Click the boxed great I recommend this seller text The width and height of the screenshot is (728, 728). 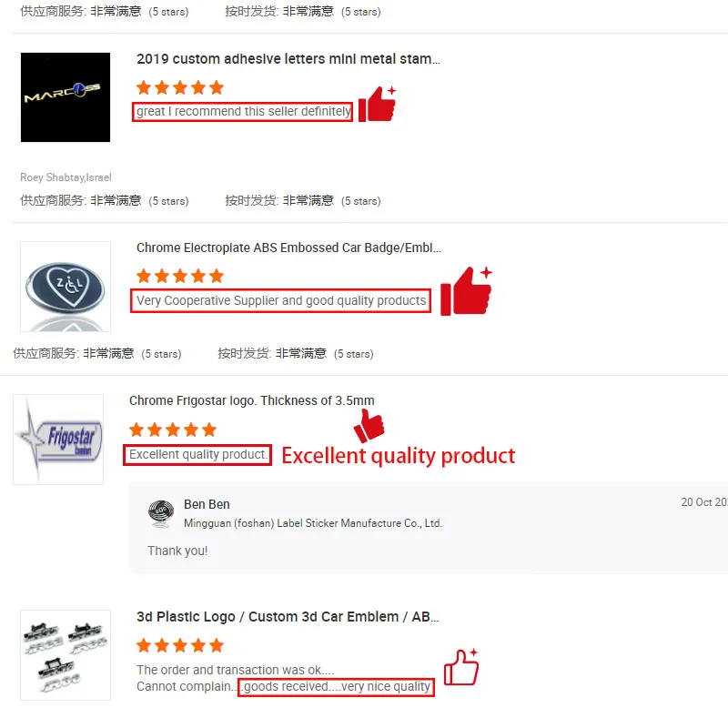click(242, 112)
